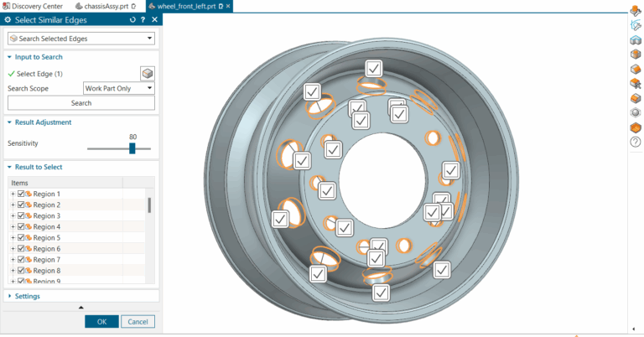
Task: Open help for Select Similar Edges dialog
Action: click(143, 19)
